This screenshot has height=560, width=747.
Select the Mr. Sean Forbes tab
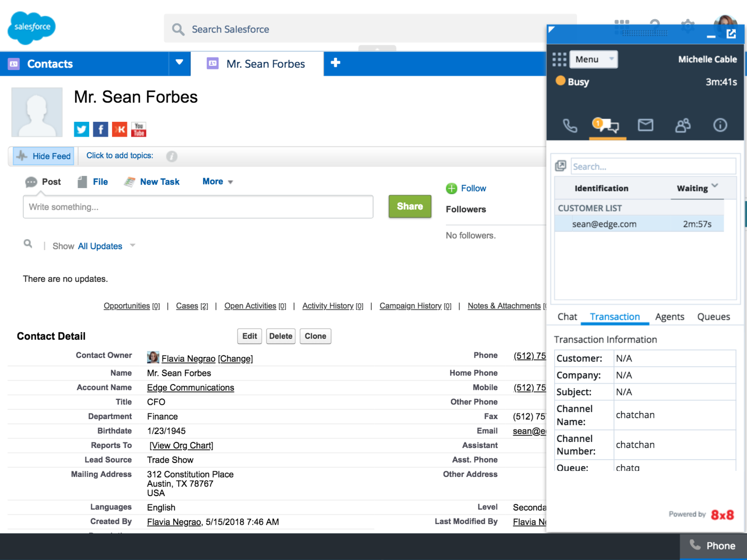(x=257, y=64)
